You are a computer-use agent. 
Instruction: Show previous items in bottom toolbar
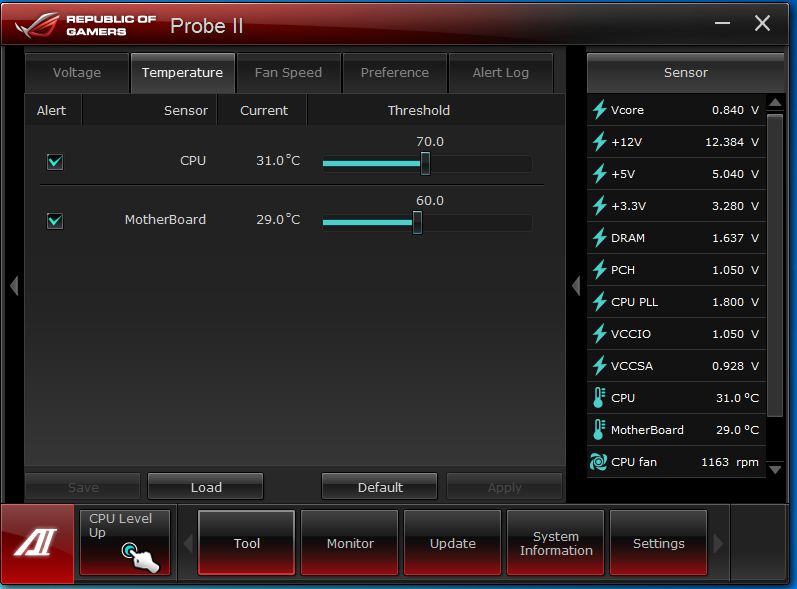click(x=188, y=543)
